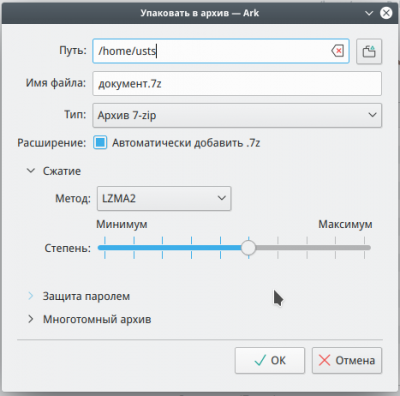Image resolution: width=400 pixels, height=396 pixels.
Task: Click the Имя файла filename field
Action: (237, 83)
